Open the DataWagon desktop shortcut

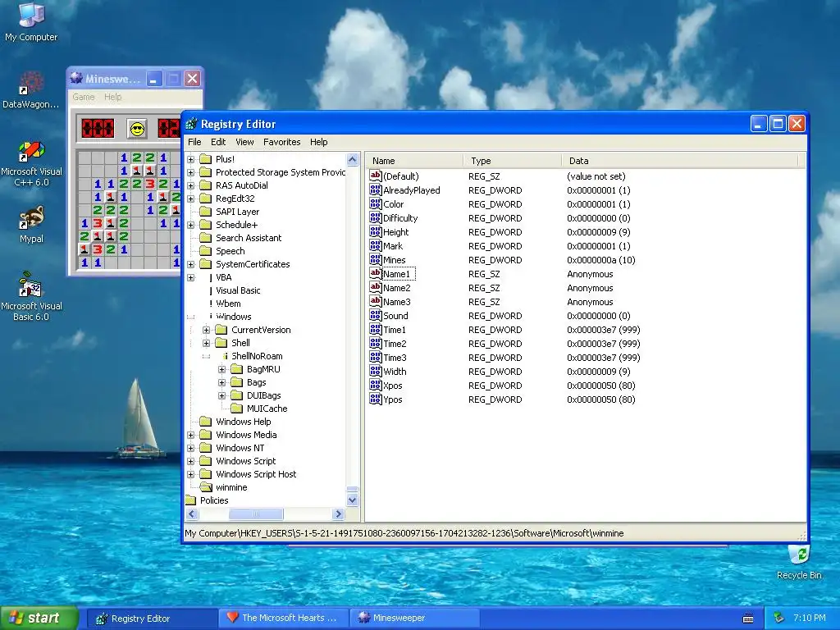pyautogui.click(x=31, y=89)
